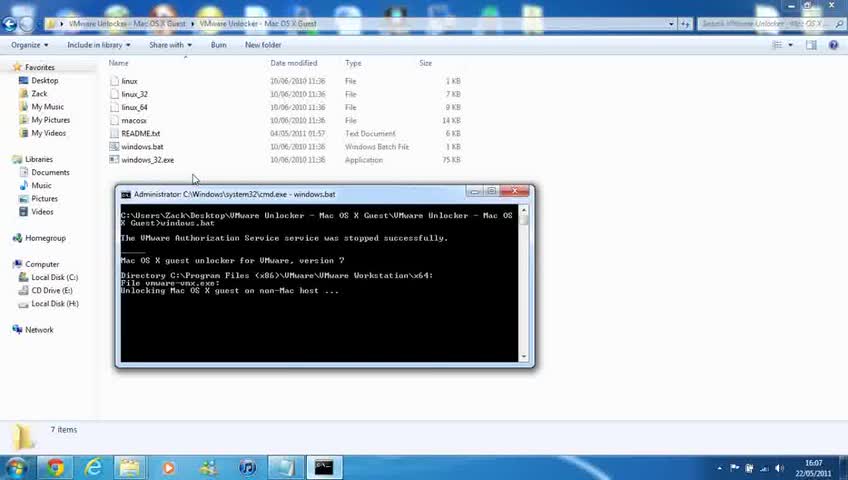848x480 pixels.
Task: Open the view options dropdown arrow
Action: [791, 45]
